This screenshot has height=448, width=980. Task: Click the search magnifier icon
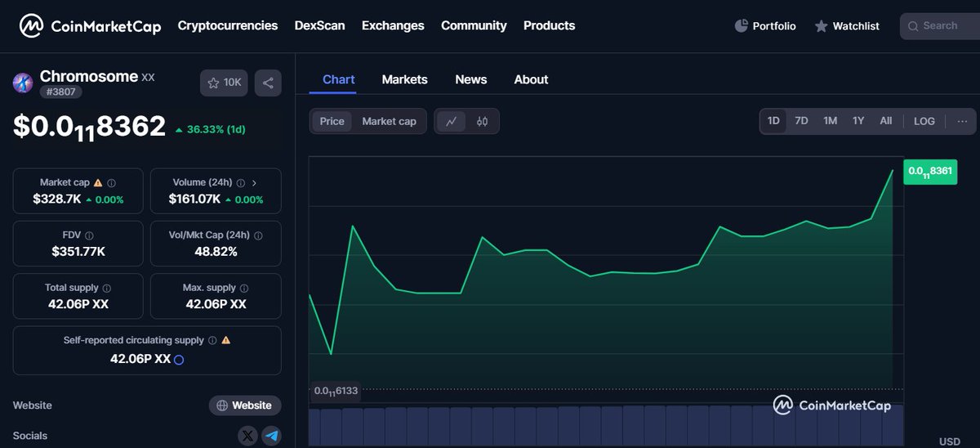pyautogui.click(x=913, y=26)
